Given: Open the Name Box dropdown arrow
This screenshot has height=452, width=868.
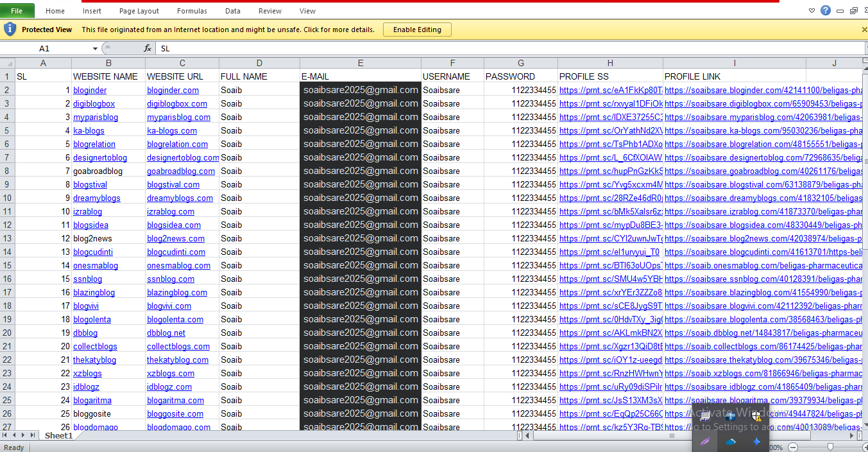Looking at the screenshot, I should 95,49.
